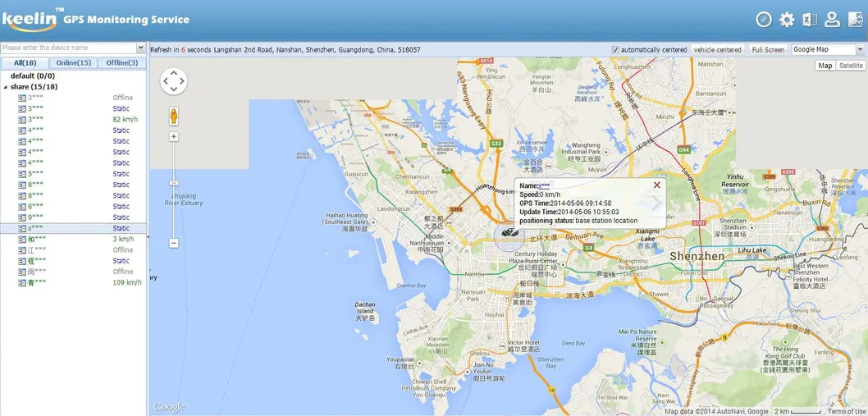868x416 pixels.
Task: Close the vehicle info popup
Action: 656,185
